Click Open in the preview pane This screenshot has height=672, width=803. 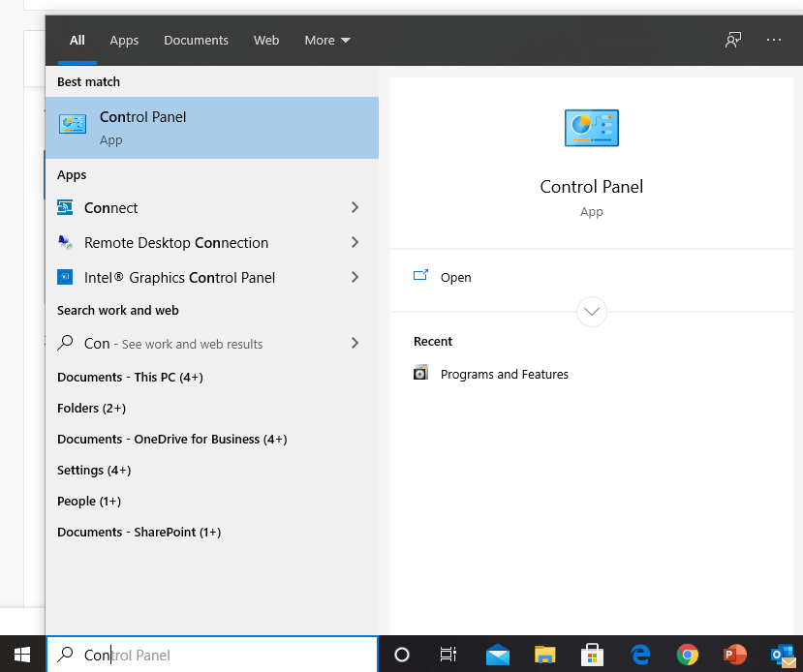[x=455, y=277]
